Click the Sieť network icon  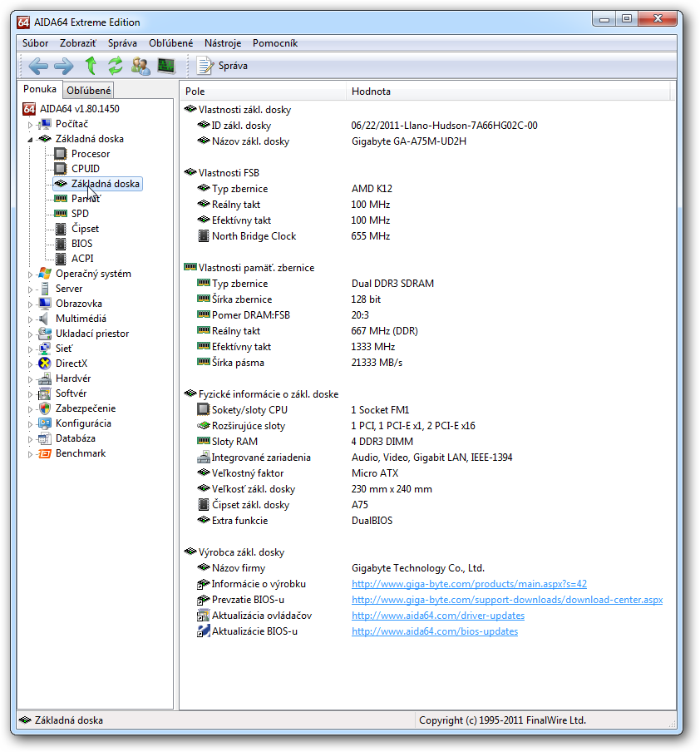pos(45,349)
